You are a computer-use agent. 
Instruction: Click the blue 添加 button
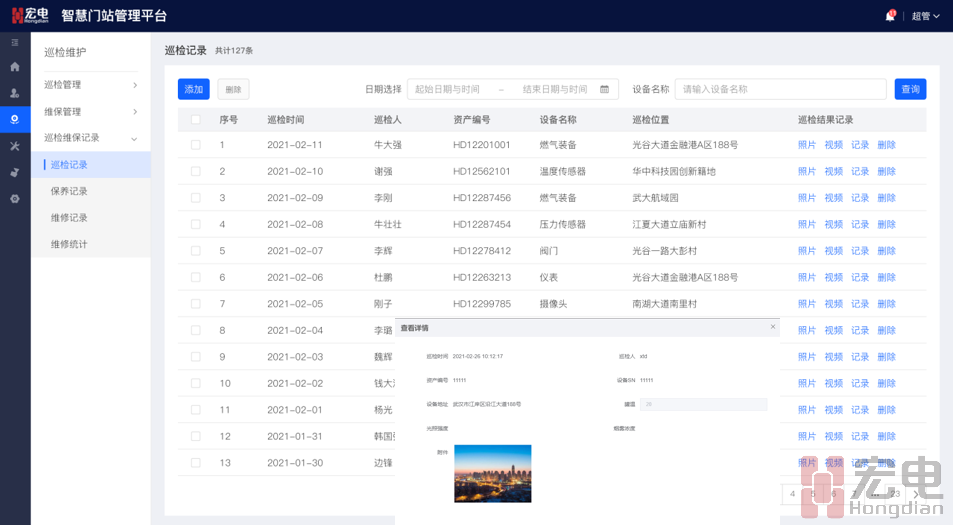pyautogui.click(x=193, y=89)
